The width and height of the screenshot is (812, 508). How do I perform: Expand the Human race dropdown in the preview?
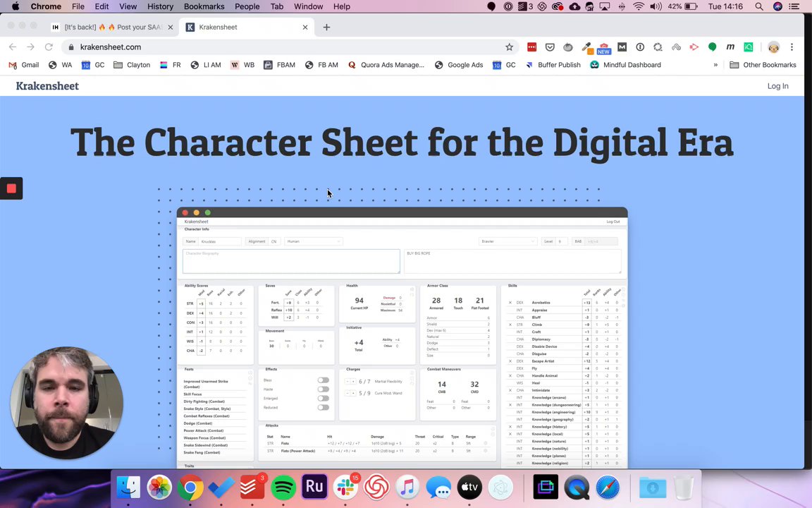point(313,241)
